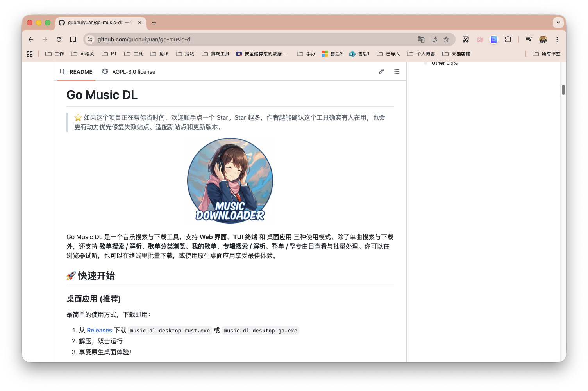Click the forward navigation arrow

tap(45, 39)
